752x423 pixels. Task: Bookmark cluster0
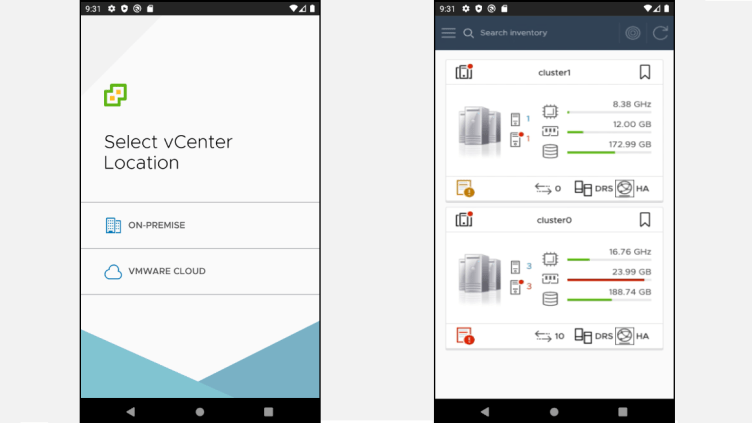[645, 220]
